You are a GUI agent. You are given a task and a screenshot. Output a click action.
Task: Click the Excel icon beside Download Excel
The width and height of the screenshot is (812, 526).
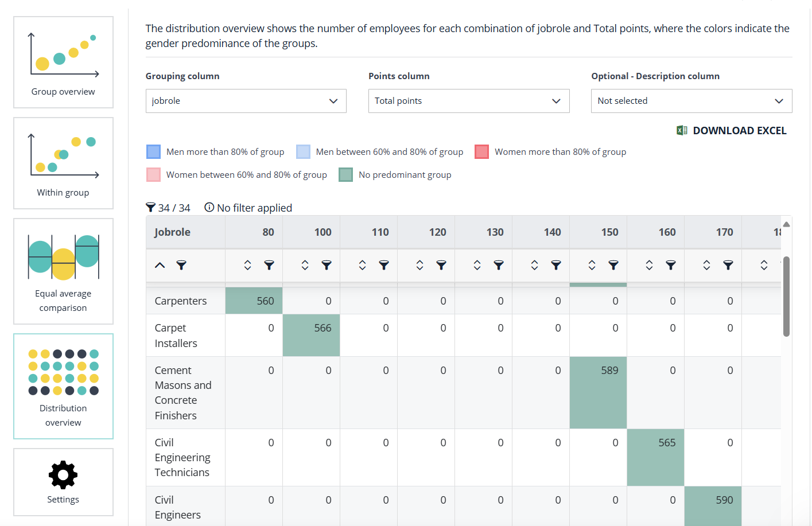pos(682,131)
